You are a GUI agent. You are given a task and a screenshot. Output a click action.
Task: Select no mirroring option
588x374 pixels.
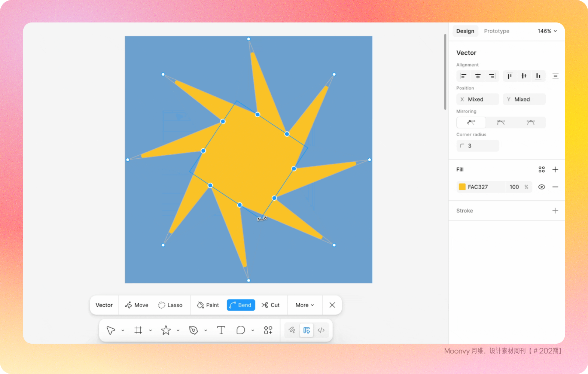click(471, 122)
